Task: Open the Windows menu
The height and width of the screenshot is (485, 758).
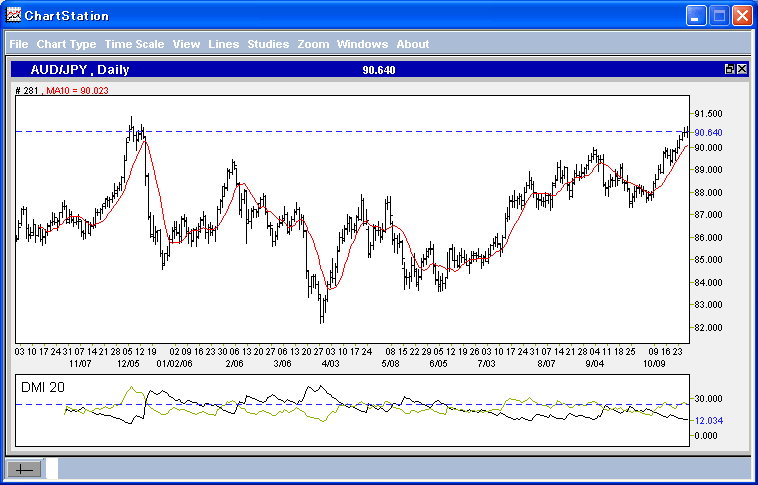Action: click(362, 44)
